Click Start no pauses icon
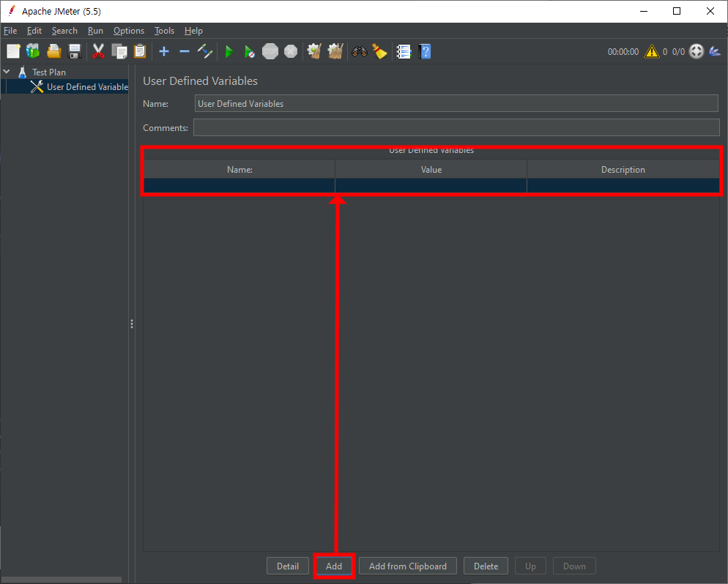 [x=249, y=51]
